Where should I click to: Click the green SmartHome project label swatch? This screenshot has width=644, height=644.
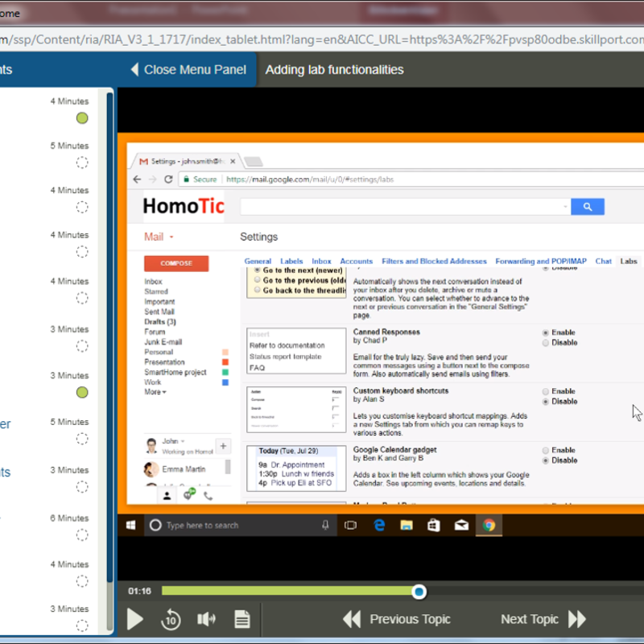(x=225, y=372)
